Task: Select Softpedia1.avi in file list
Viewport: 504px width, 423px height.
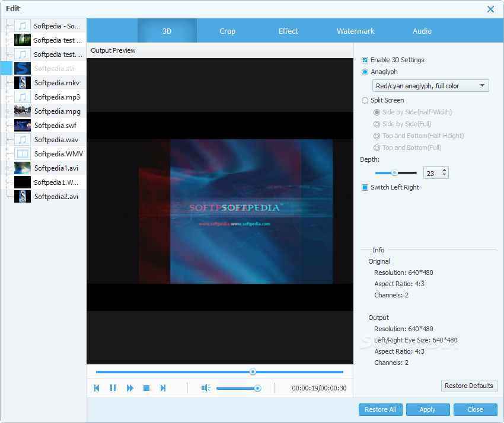Action: [56, 168]
